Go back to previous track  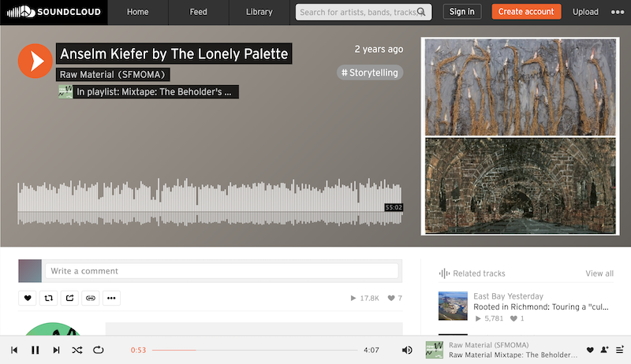(14, 350)
